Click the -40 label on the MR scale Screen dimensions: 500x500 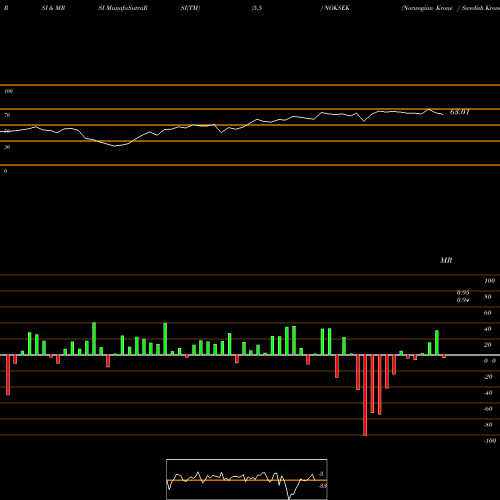[x=488, y=393]
